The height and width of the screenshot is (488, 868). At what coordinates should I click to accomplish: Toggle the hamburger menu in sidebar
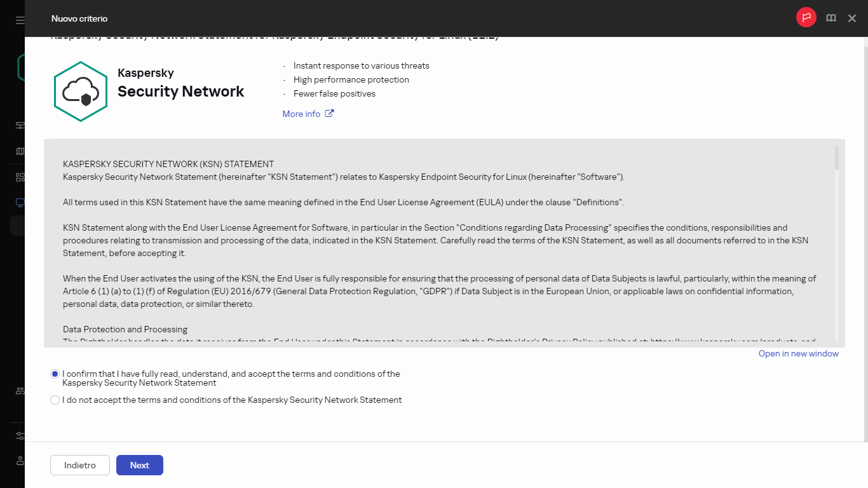pos(20,20)
